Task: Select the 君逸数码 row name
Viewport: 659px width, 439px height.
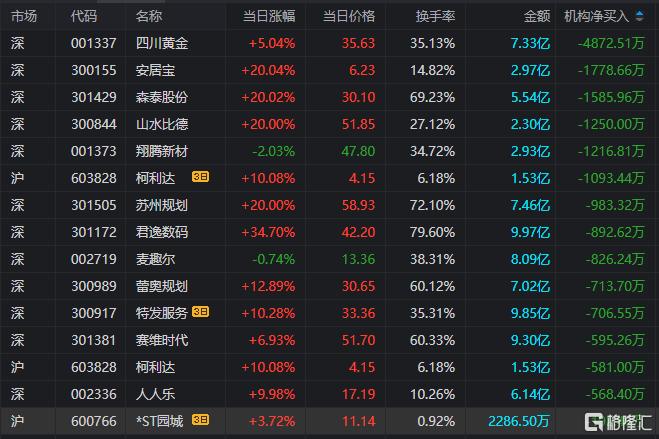Action: click(x=161, y=232)
